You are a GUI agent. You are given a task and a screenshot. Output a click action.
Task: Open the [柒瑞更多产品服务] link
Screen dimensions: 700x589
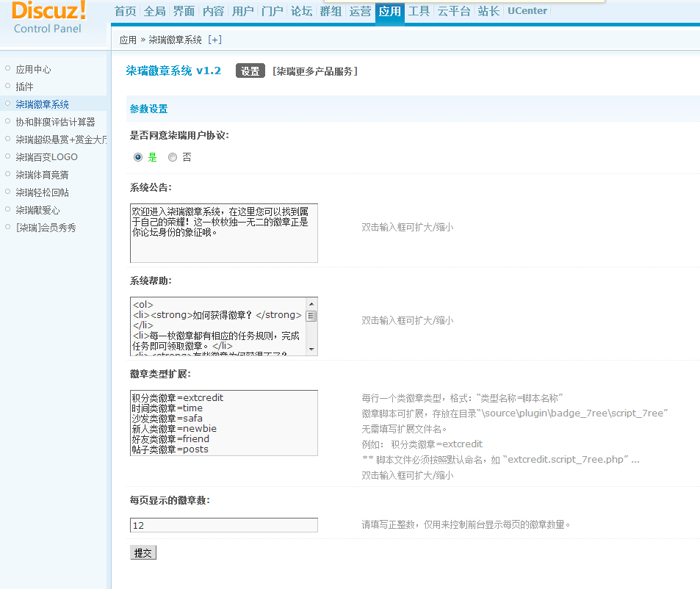pyautogui.click(x=314, y=71)
